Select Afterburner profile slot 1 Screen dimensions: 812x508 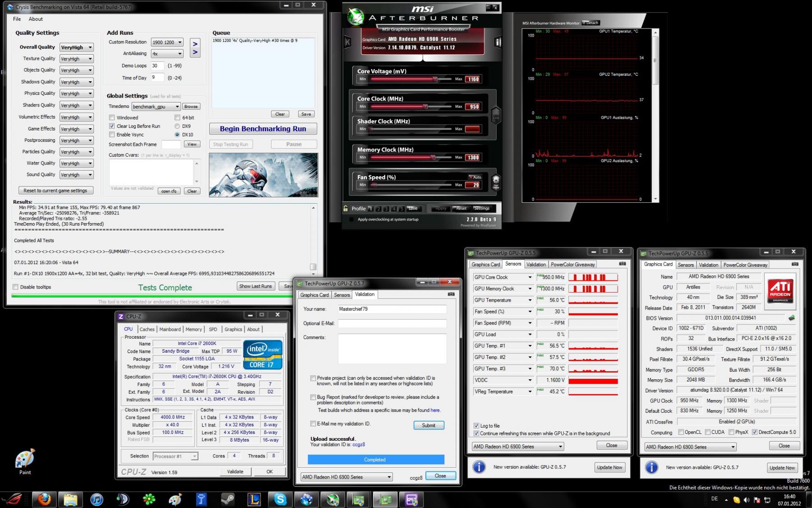(x=371, y=209)
